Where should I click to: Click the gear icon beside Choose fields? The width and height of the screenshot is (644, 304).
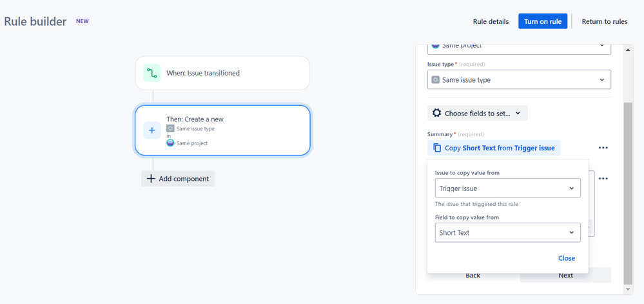[x=436, y=113]
